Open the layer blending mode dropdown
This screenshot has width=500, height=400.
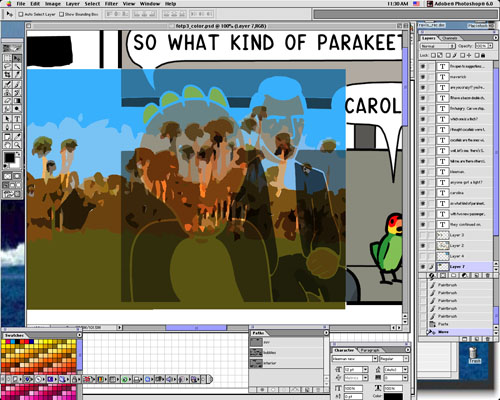point(438,46)
